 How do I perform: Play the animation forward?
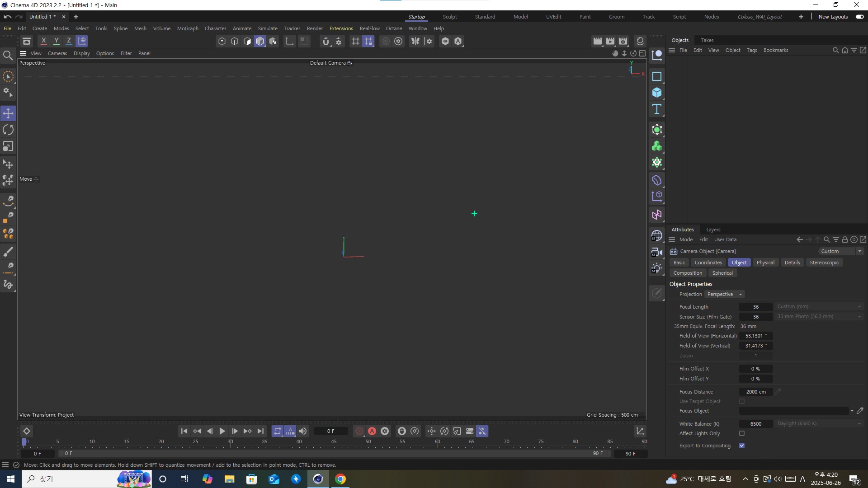click(222, 432)
